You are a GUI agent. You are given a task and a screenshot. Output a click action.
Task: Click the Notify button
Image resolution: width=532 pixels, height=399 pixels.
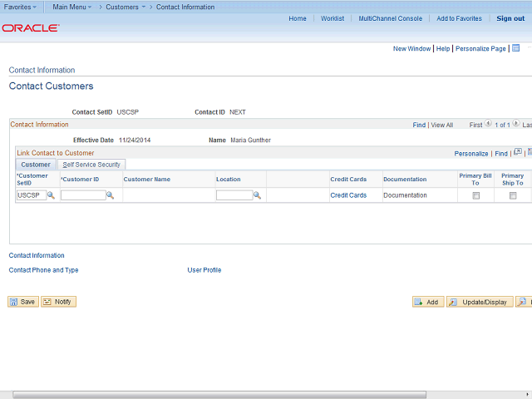58,302
